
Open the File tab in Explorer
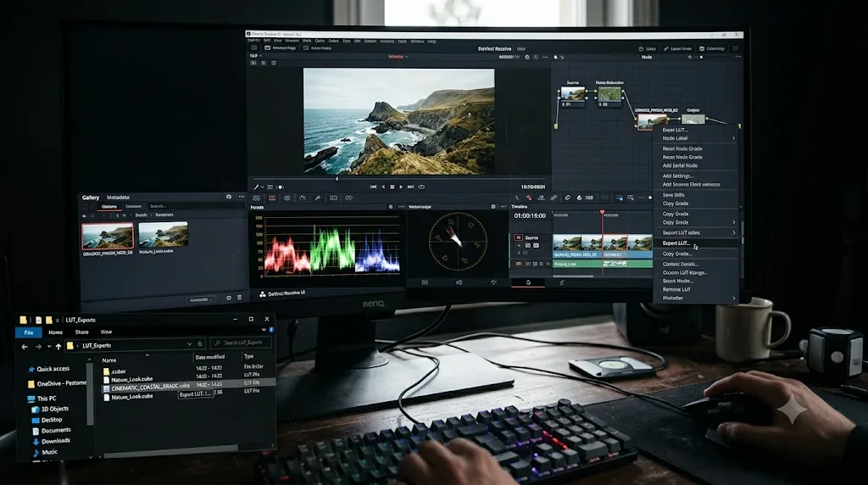[29, 332]
